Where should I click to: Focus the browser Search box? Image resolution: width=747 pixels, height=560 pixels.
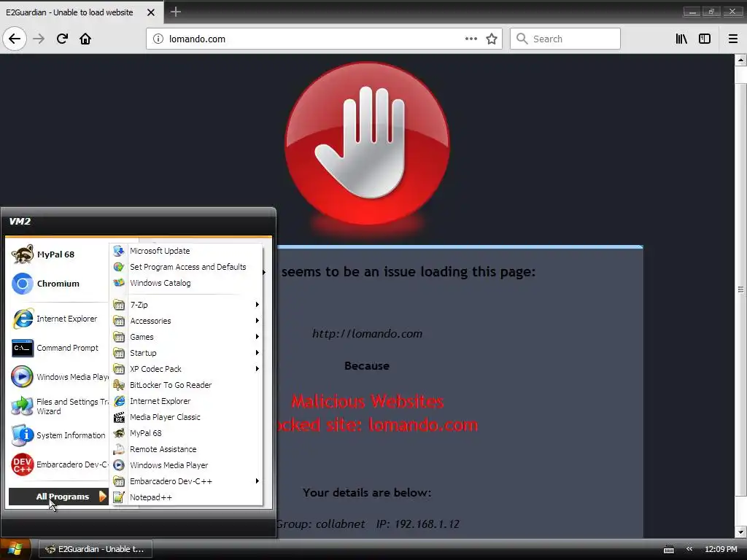(565, 39)
